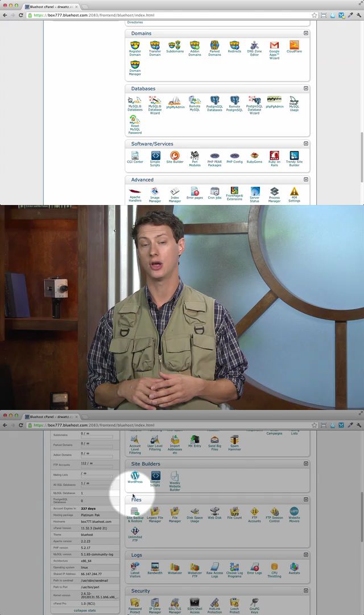The height and width of the screenshot is (615, 364).
Task: Click the collapse stats link
Action: [x=85, y=610]
